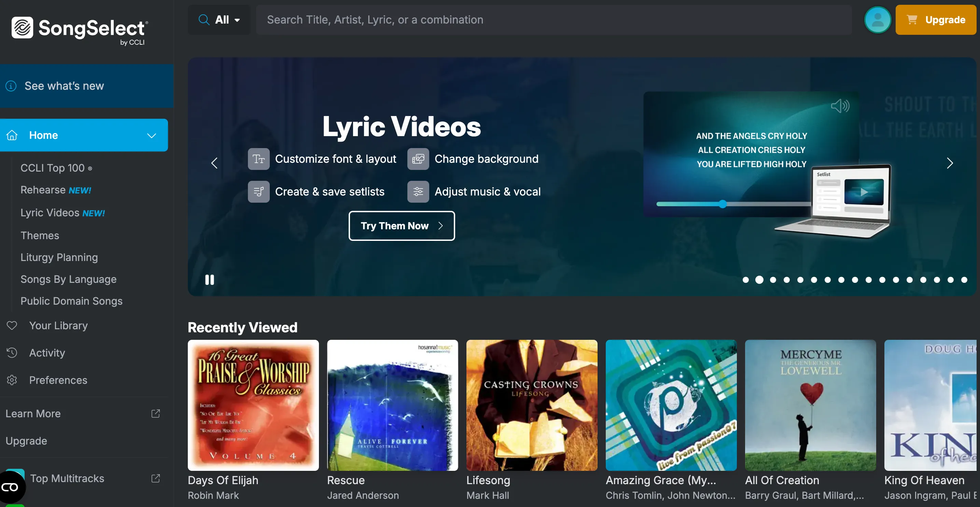The width and height of the screenshot is (980, 507).
Task: Open Days Of Elijah album thumbnail
Action: (x=253, y=405)
